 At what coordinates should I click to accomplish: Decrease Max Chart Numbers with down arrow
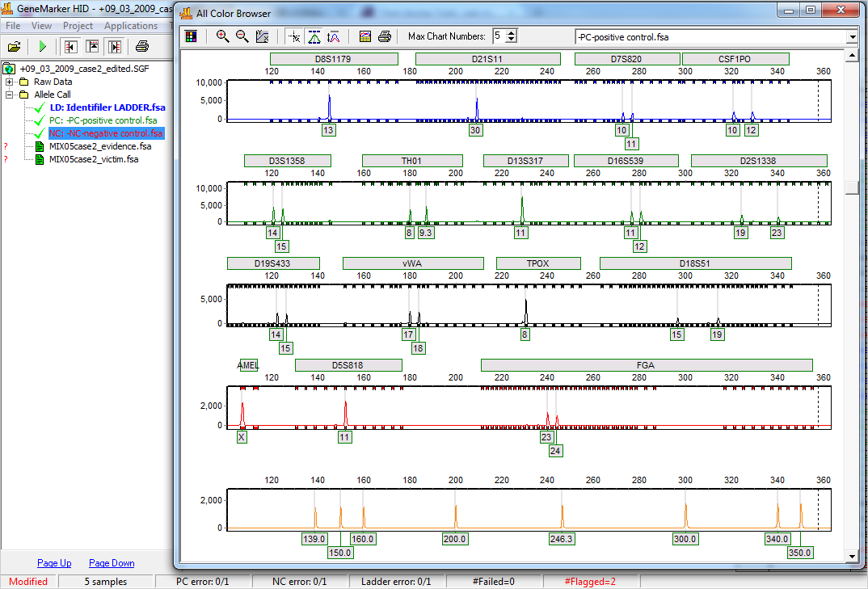pyautogui.click(x=512, y=40)
